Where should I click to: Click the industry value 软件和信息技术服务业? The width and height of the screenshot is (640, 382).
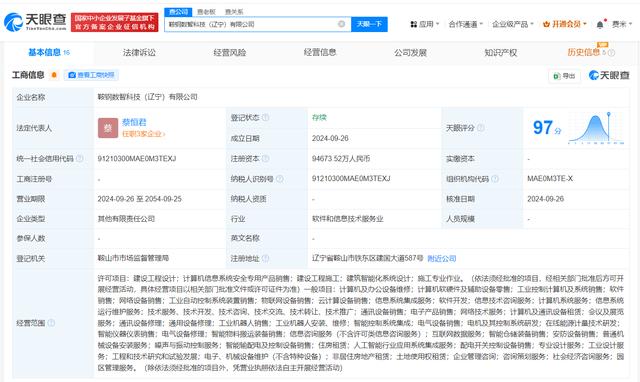348,219
